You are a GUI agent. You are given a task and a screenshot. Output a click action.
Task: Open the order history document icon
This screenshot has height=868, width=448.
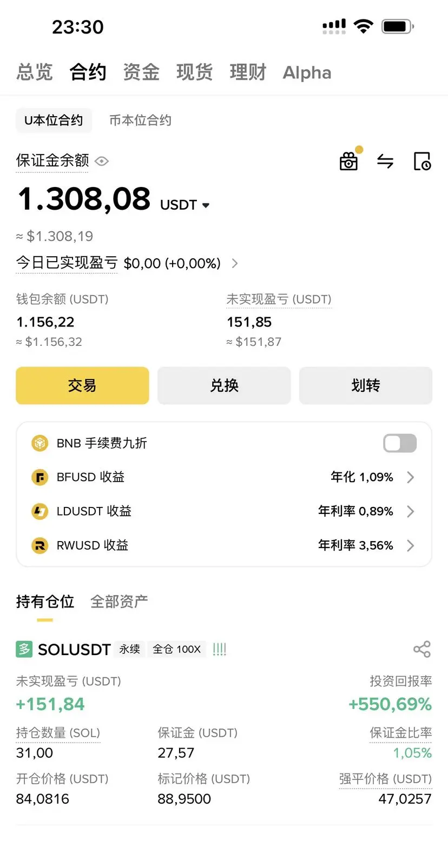(422, 161)
